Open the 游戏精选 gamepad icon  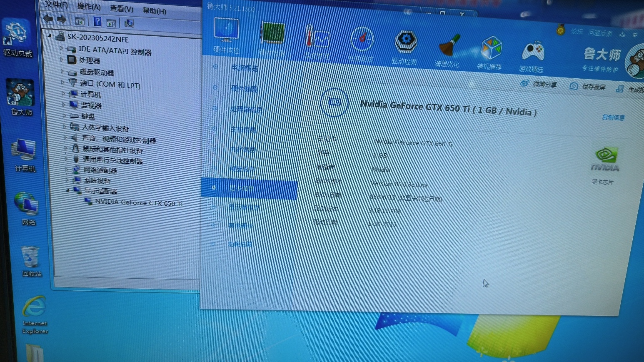click(533, 51)
